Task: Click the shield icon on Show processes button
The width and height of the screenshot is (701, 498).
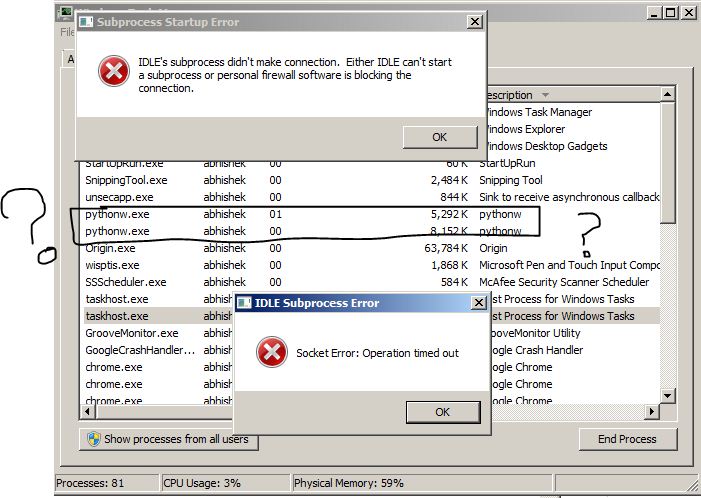Action: coord(94,439)
